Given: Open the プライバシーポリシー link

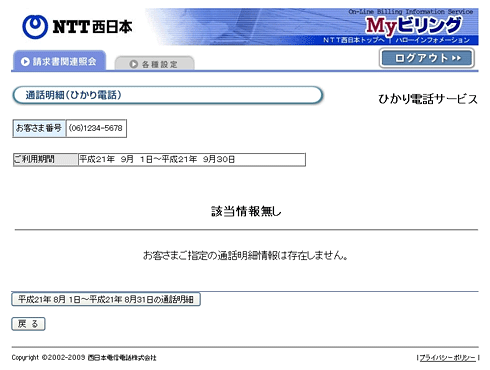Looking at the screenshot, I should tap(447, 358).
